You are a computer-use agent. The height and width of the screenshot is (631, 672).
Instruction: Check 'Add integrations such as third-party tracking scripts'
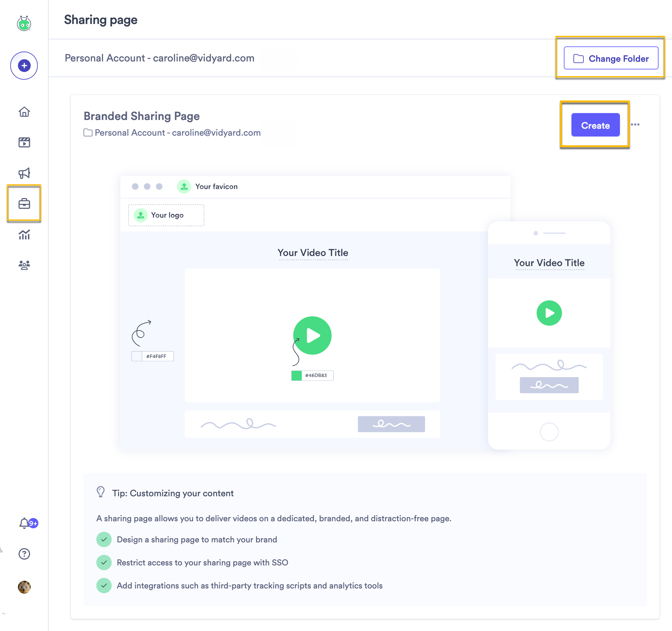click(x=104, y=586)
